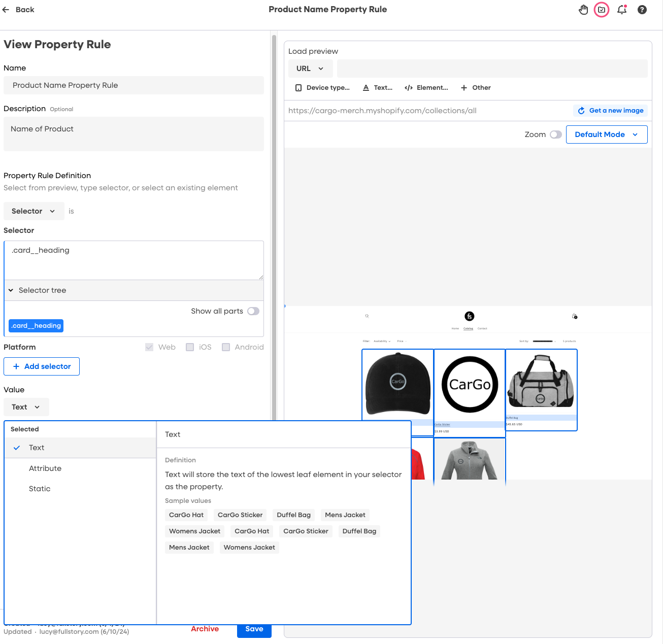Click the Add selector button

(42, 366)
